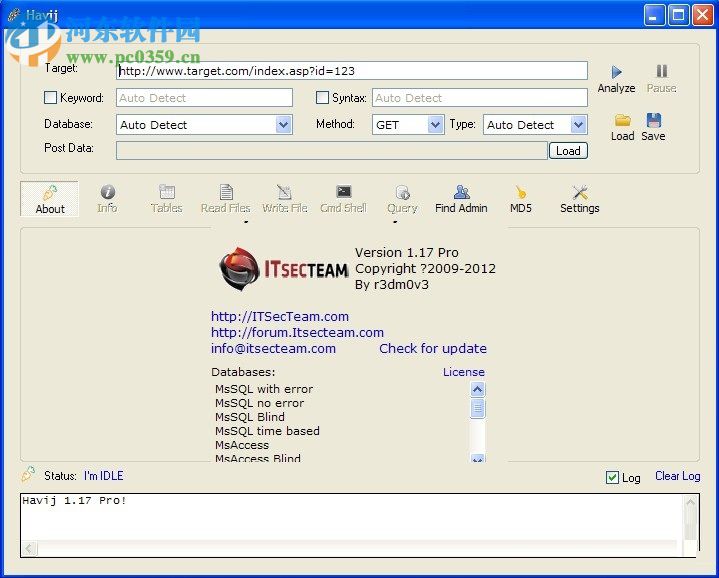
Task: Click the Check for update link
Action: [x=433, y=348]
